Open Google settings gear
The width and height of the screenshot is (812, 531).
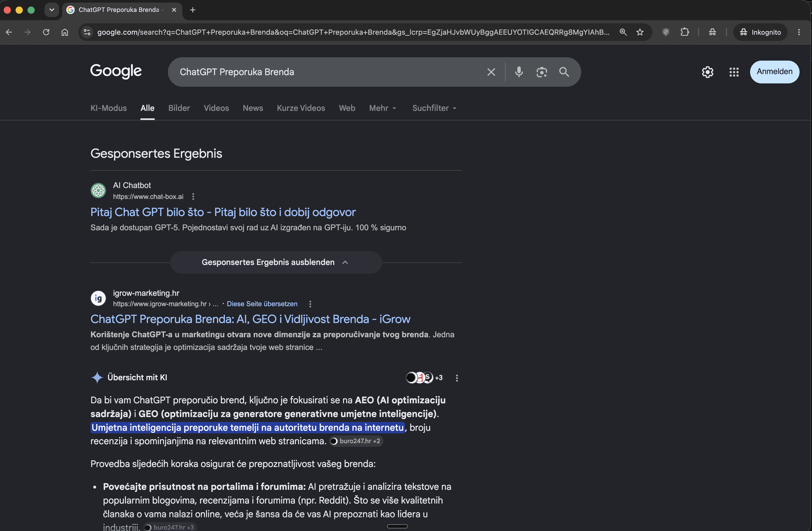tap(708, 72)
